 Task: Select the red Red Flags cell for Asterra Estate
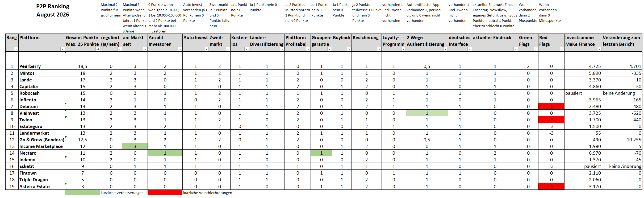(x=551, y=187)
